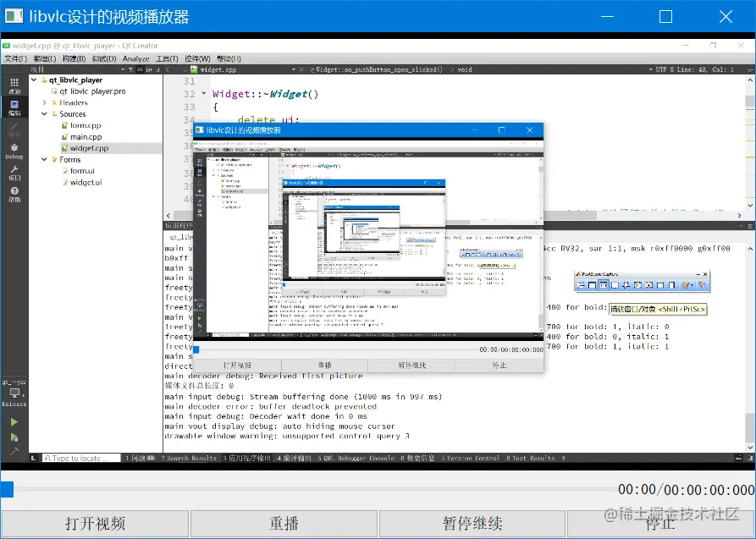Screen dimensions: 756x539
Task: Open the Help question-mark icon
Action: (14, 195)
